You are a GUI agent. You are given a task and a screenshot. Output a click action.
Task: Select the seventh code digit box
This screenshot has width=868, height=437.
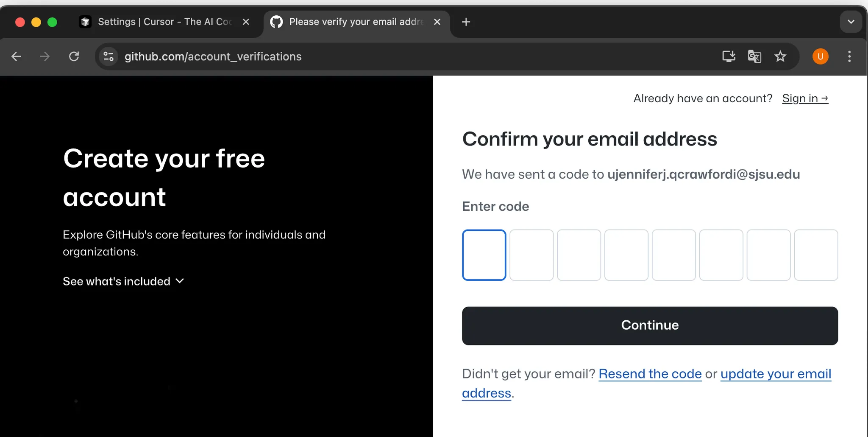pos(769,255)
